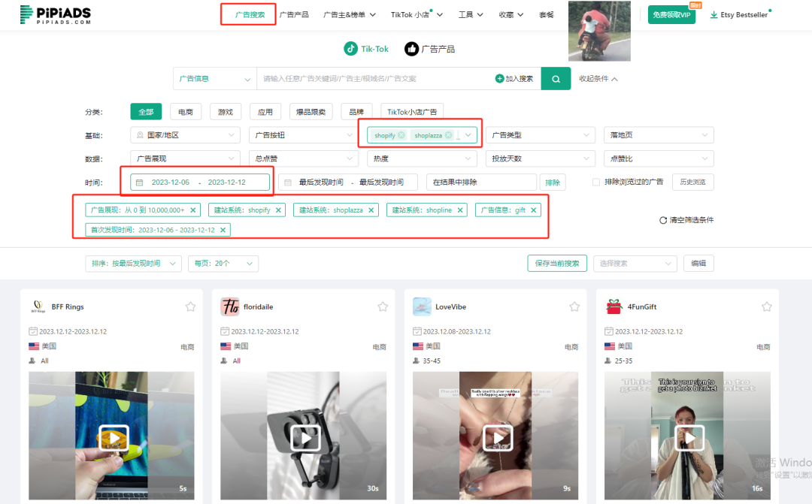Click the green search magnifier button
812x504 pixels.
point(556,79)
